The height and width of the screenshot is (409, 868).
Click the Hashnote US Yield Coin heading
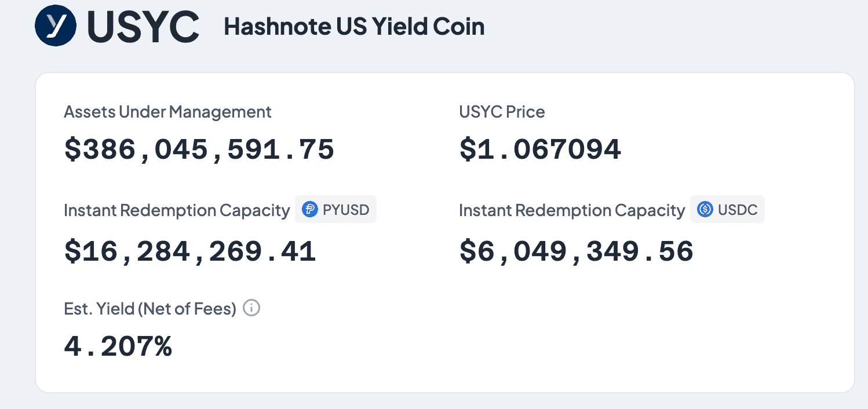pyautogui.click(x=354, y=27)
